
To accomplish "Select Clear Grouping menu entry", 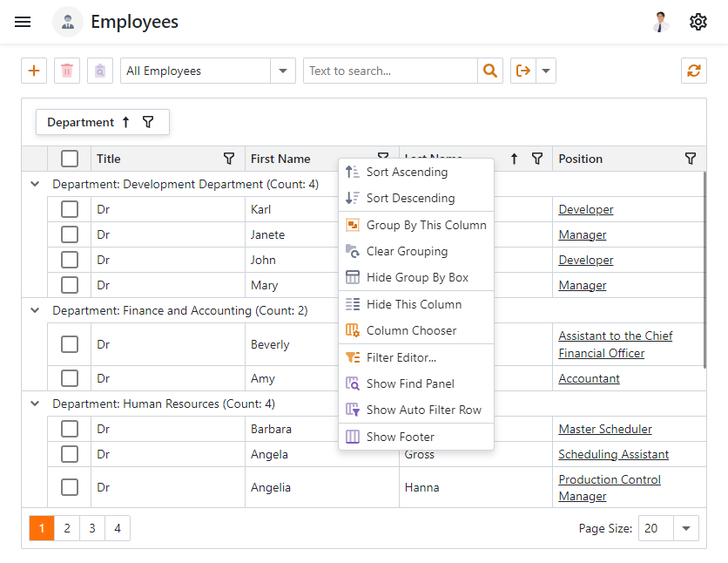I will click(416, 251).
